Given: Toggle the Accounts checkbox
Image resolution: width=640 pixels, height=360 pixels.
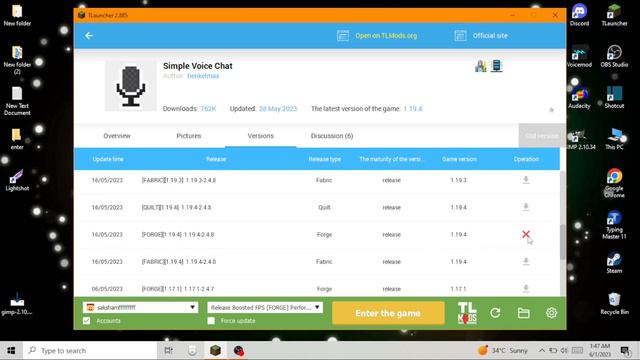Looking at the screenshot, I should pos(87,321).
